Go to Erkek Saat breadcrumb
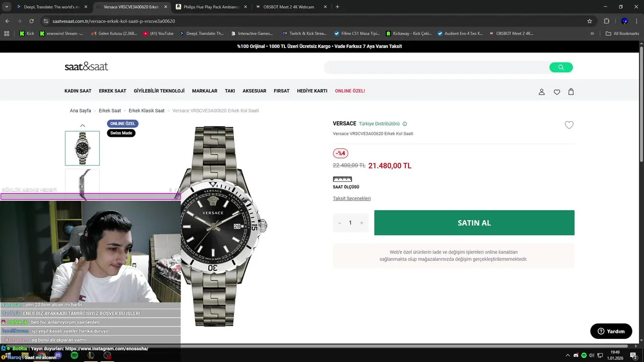Viewport: 644px width, 362px height. coord(110,111)
